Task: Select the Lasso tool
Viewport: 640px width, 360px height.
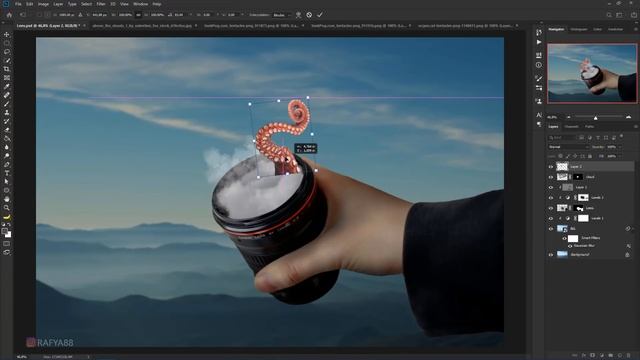Action: [x=7, y=52]
